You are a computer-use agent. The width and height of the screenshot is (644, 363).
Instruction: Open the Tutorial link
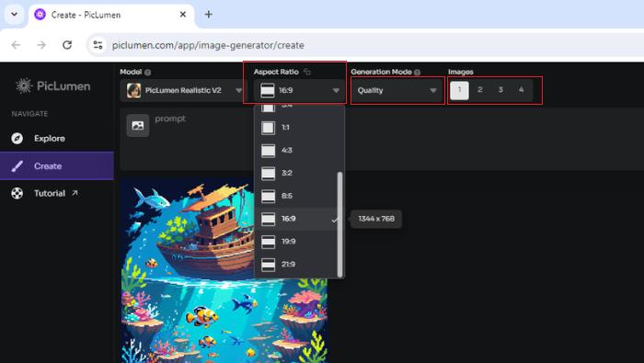[57, 193]
